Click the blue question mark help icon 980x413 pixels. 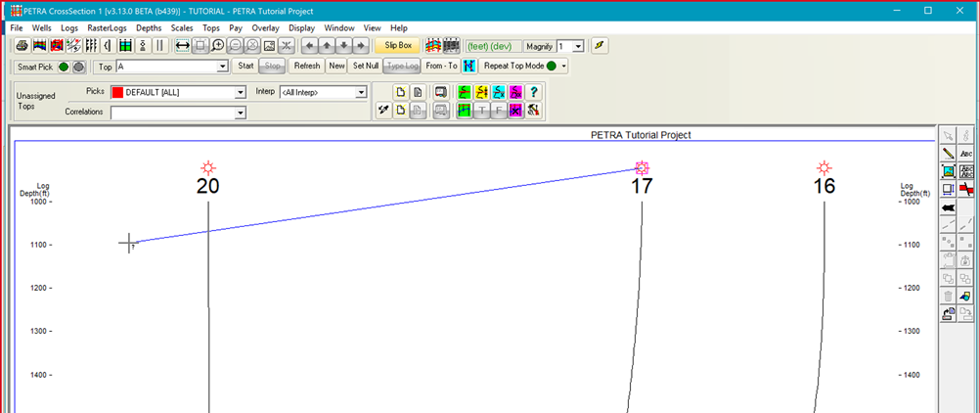pyautogui.click(x=533, y=92)
